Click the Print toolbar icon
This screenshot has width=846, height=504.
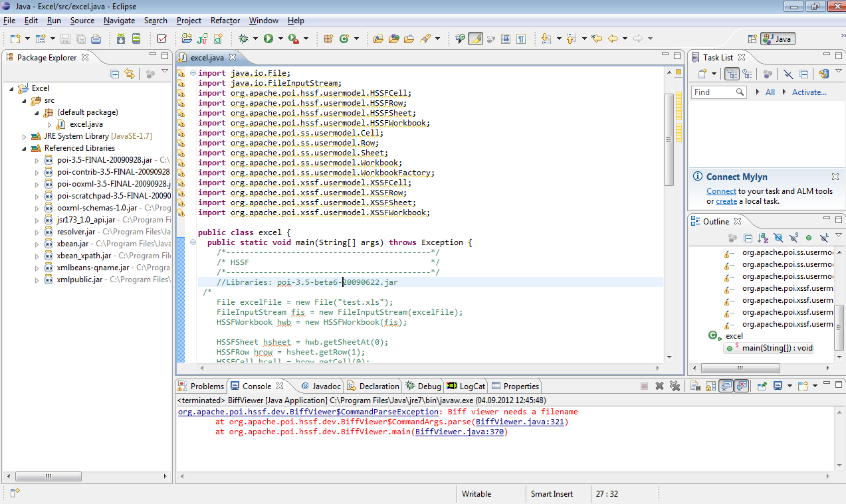(96, 39)
